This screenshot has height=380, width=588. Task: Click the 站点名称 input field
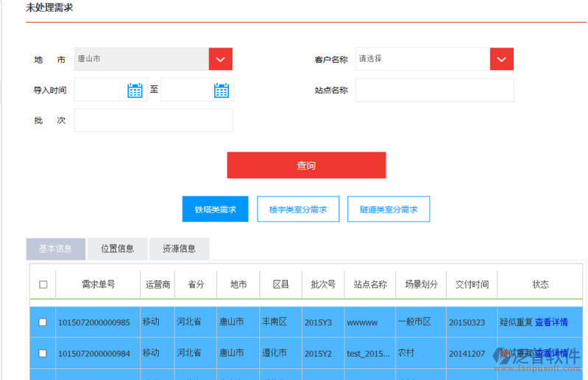[x=434, y=91]
